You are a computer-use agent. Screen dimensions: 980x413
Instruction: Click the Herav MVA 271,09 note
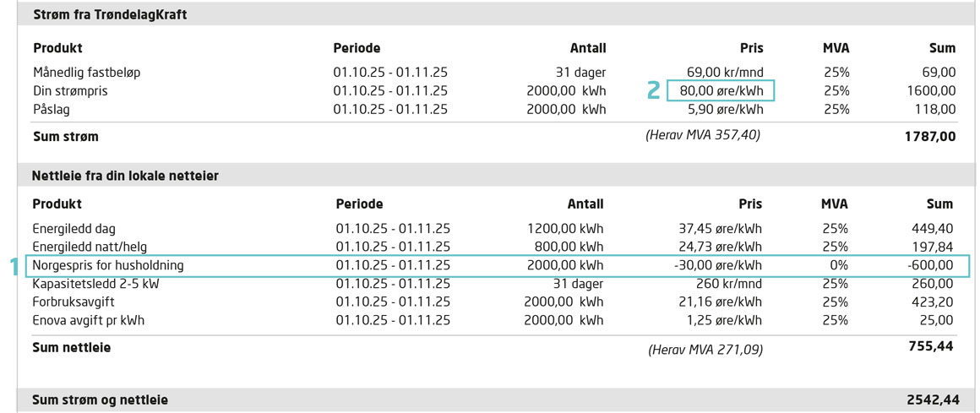pyautogui.click(x=705, y=348)
